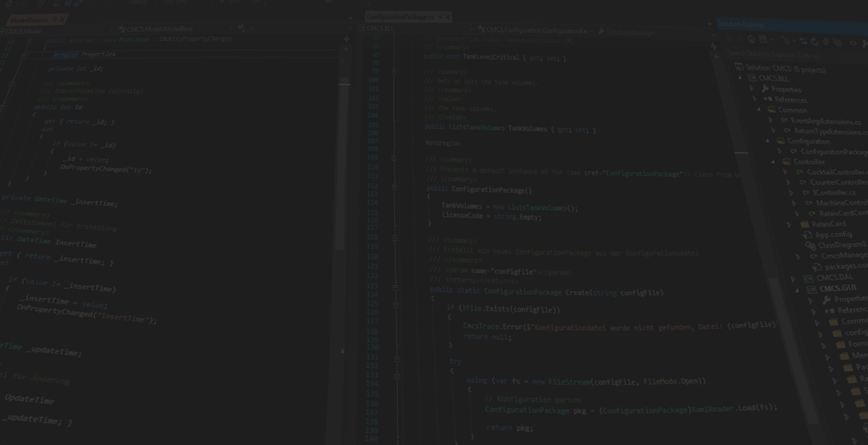Expand EventArgsExtensions.cs node
This screenshot has width=868, height=445.
click(770, 120)
